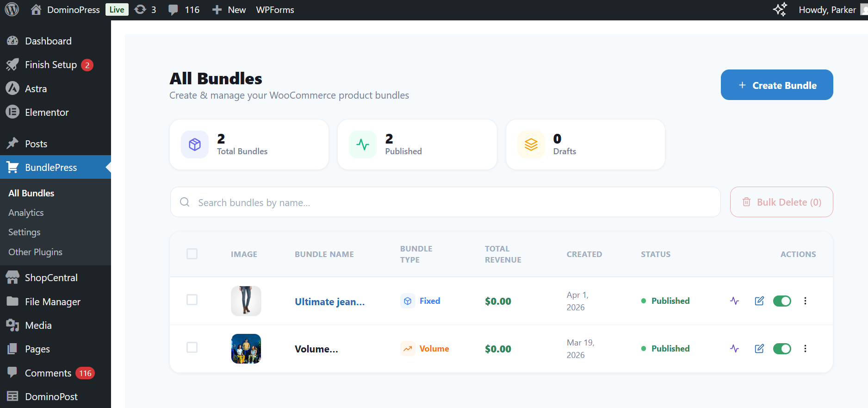The height and width of the screenshot is (408, 868).
Task: Disable the Ultimate jean bundle status toggle
Action: coord(782,301)
